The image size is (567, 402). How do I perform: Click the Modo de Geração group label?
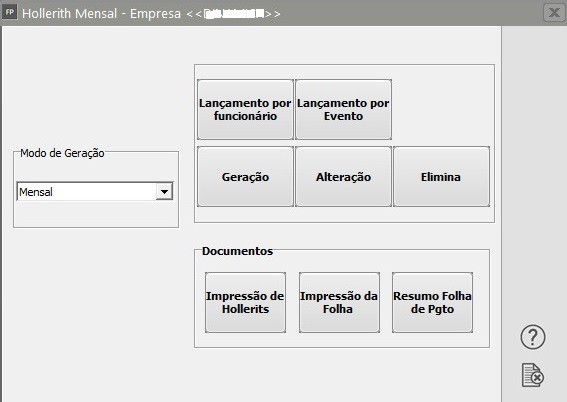(62, 153)
